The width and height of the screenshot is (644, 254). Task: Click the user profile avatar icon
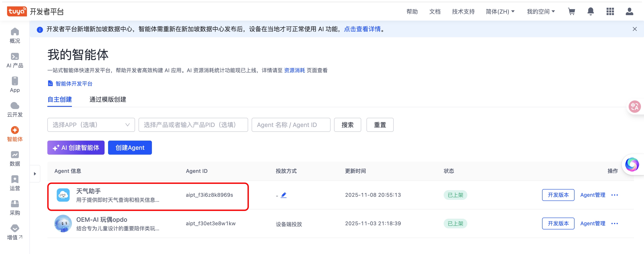click(x=629, y=11)
